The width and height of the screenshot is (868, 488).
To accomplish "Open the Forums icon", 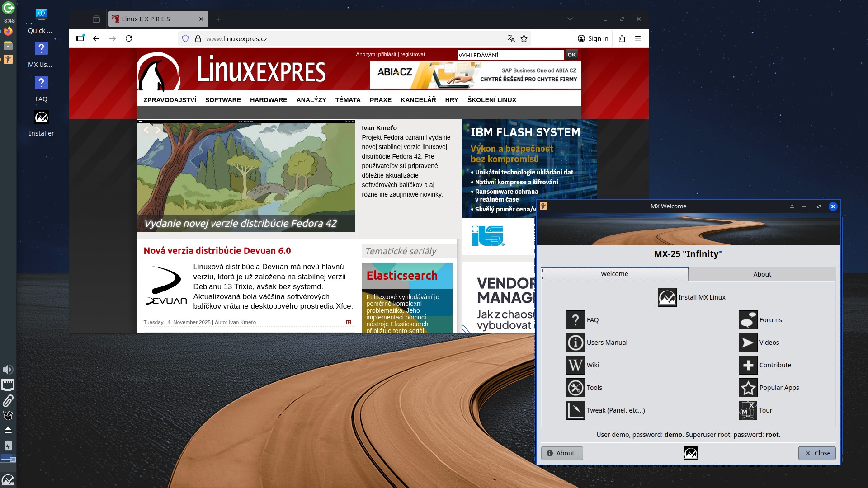I will (x=748, y=320).
